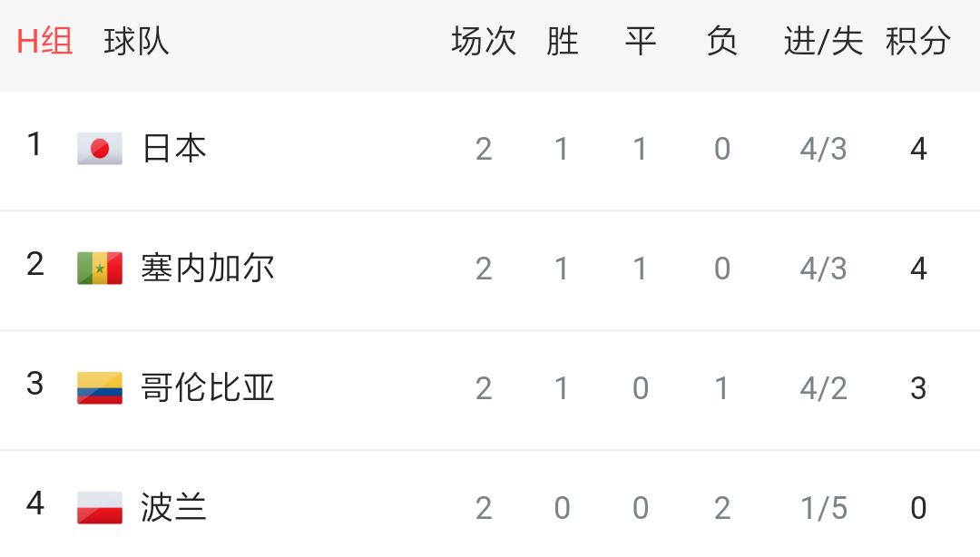The height and width of the screenshot is (557, 980).
Task: Click the Poland flag icon
Action: click(x=101, y=507)
